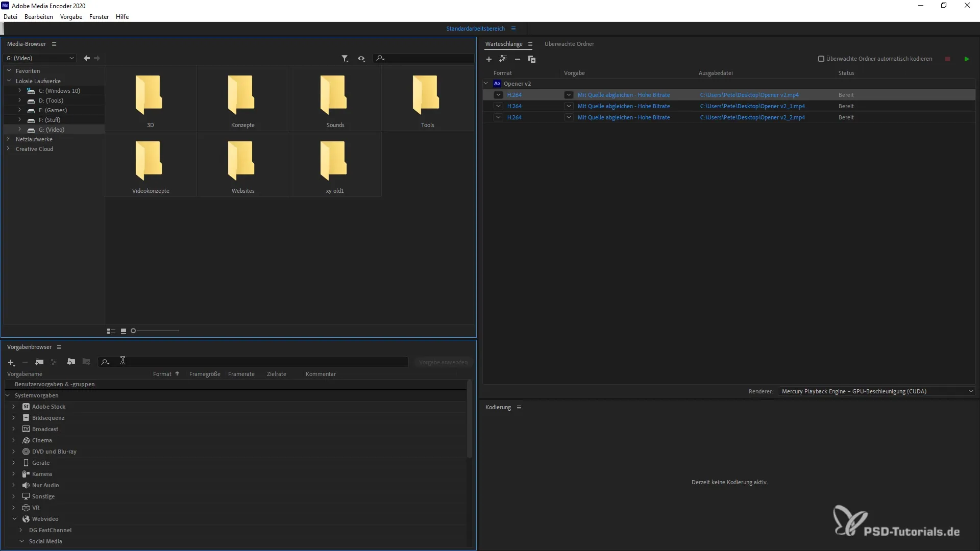Open the Media-Browser panel menu icon
Screen dimensions: 980x551
tap(54, 44)
